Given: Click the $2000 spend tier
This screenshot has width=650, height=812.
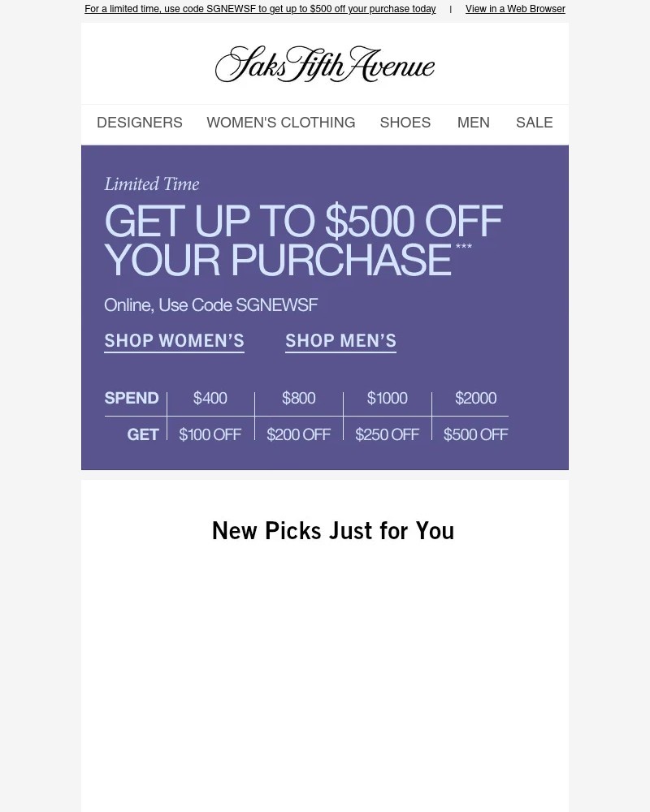Looking at the screenshot, I should pyautogui.click(x=475, y=398).
